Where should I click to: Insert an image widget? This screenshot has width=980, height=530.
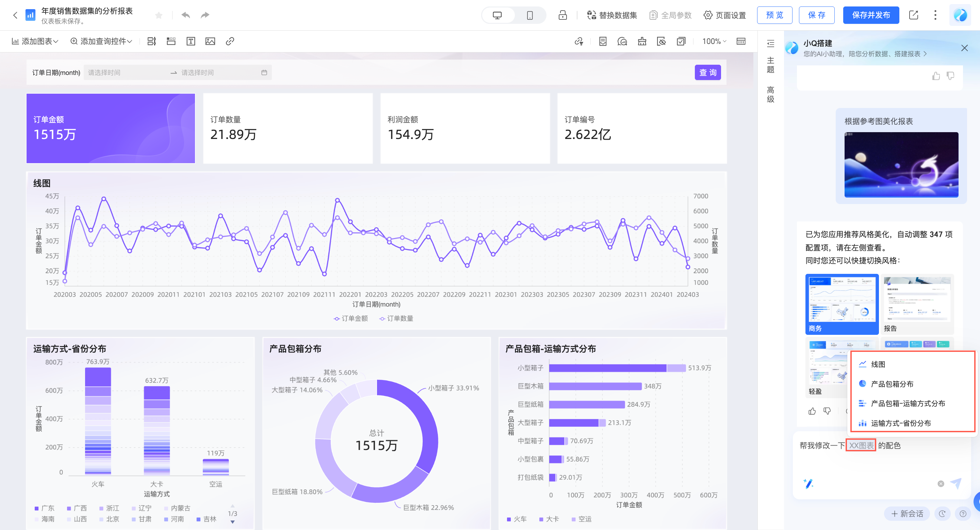pos(210,41)
